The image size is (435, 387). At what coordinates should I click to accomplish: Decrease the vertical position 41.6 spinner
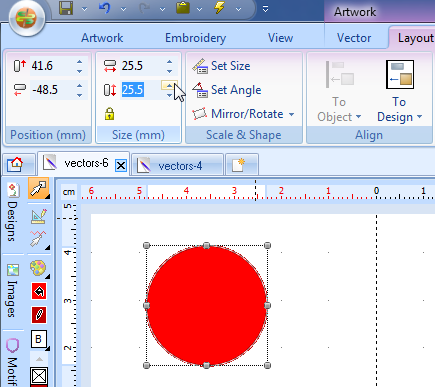click(79, 71)
